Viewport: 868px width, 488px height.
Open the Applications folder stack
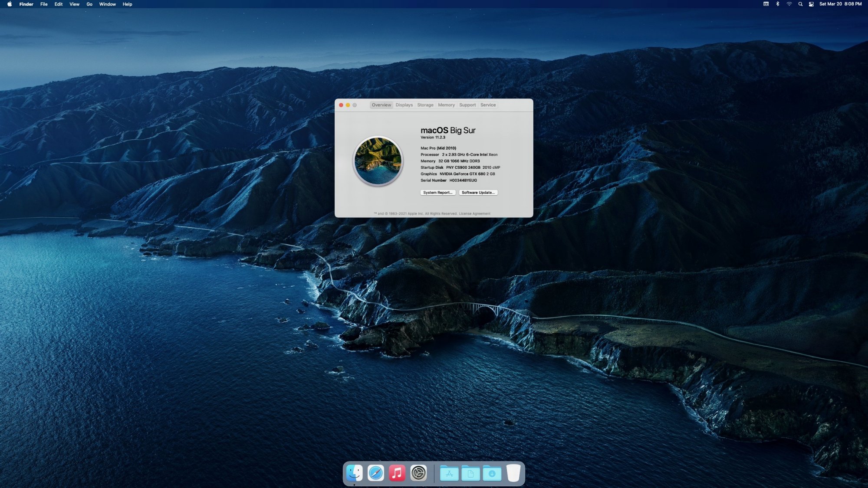(449, 473)
